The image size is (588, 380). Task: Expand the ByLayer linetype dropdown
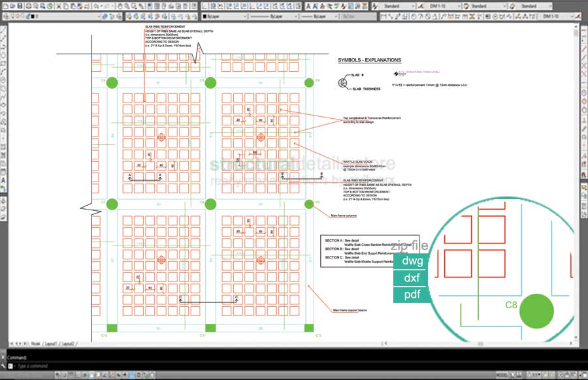tap(274, 16)
